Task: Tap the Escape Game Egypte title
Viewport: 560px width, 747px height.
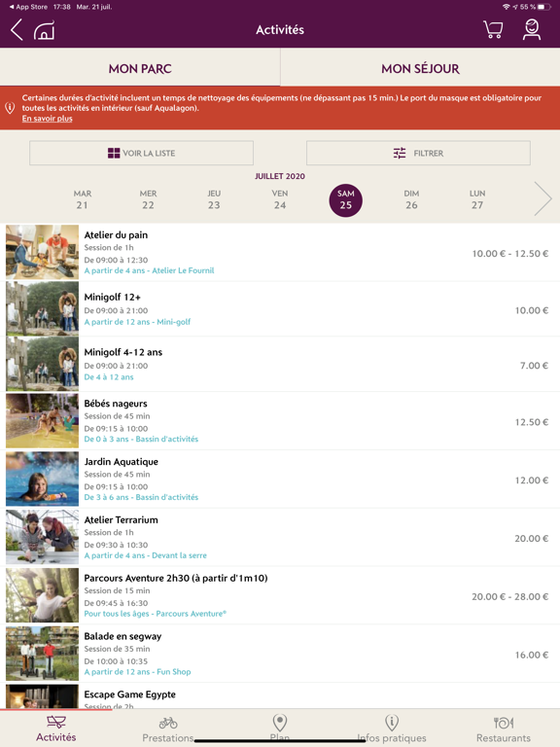Action: [x=130, y=694]
